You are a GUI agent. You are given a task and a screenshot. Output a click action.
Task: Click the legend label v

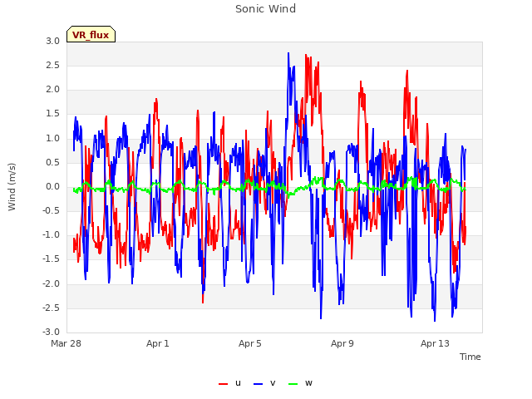click(x=273, y=383)
